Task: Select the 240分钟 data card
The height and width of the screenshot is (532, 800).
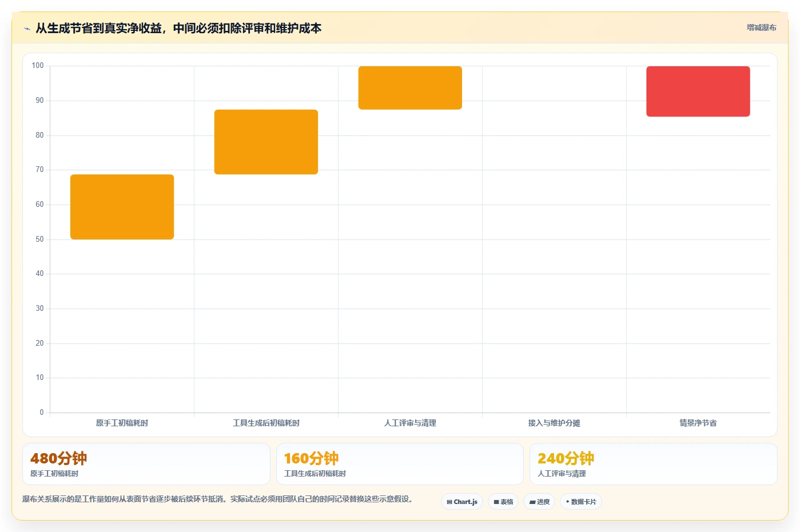Action: [653, 464]
